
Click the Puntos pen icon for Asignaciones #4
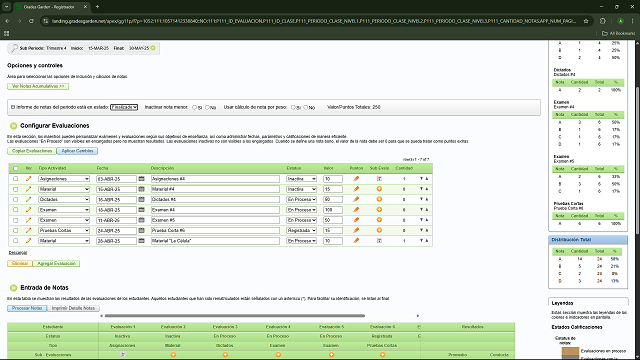pos(356,179)
